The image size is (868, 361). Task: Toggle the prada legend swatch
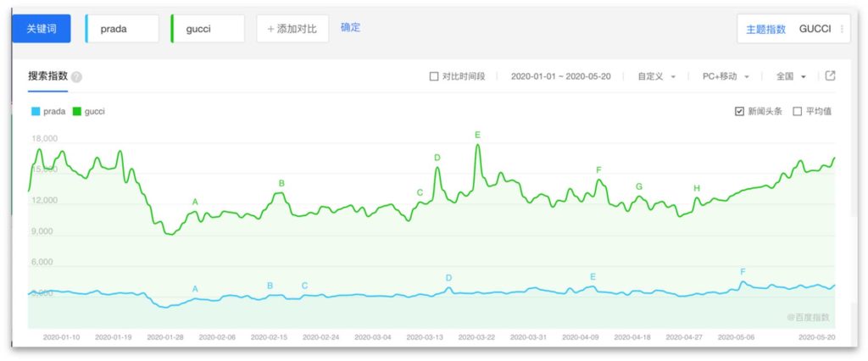(x=36, y=111)
